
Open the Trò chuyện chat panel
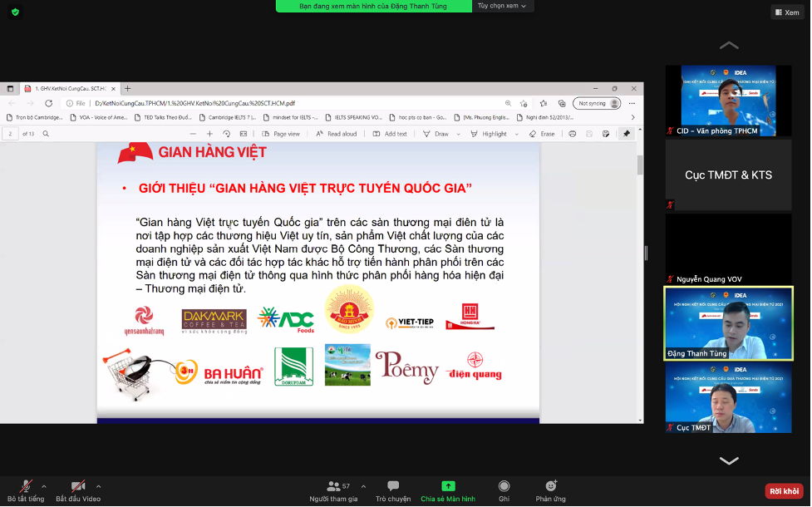point(393,491)
